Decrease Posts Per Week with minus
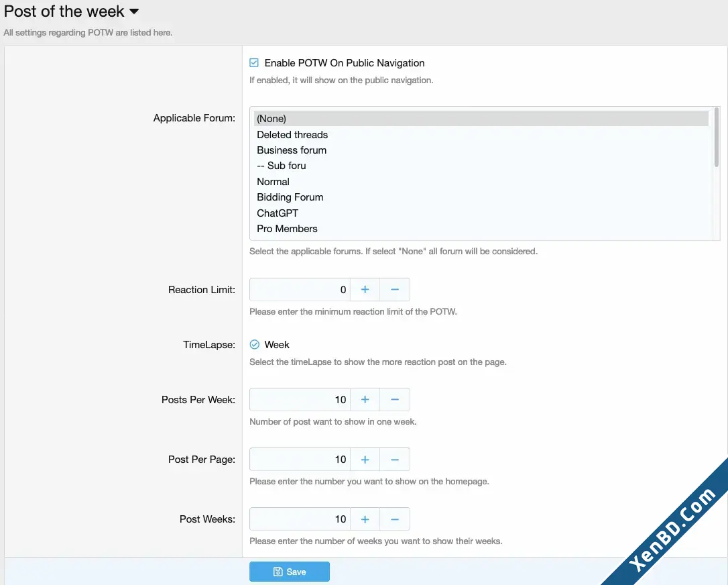Viewport: 728px width, 585px height. coord(395,400)
